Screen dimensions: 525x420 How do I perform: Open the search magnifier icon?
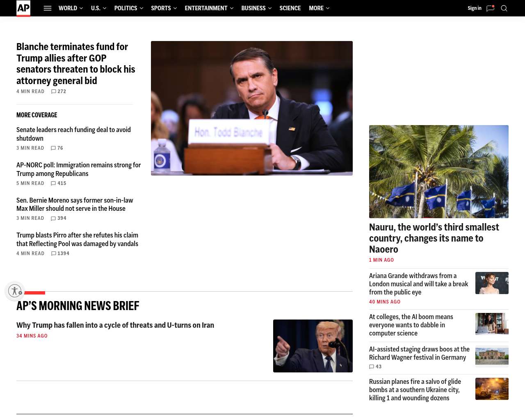[x=504, y=8]
